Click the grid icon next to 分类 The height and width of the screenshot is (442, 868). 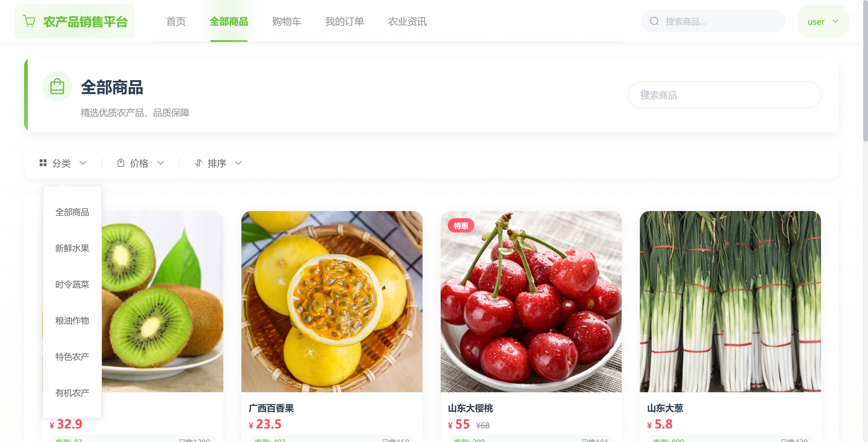pyautogui.click(x=43, y=163)
